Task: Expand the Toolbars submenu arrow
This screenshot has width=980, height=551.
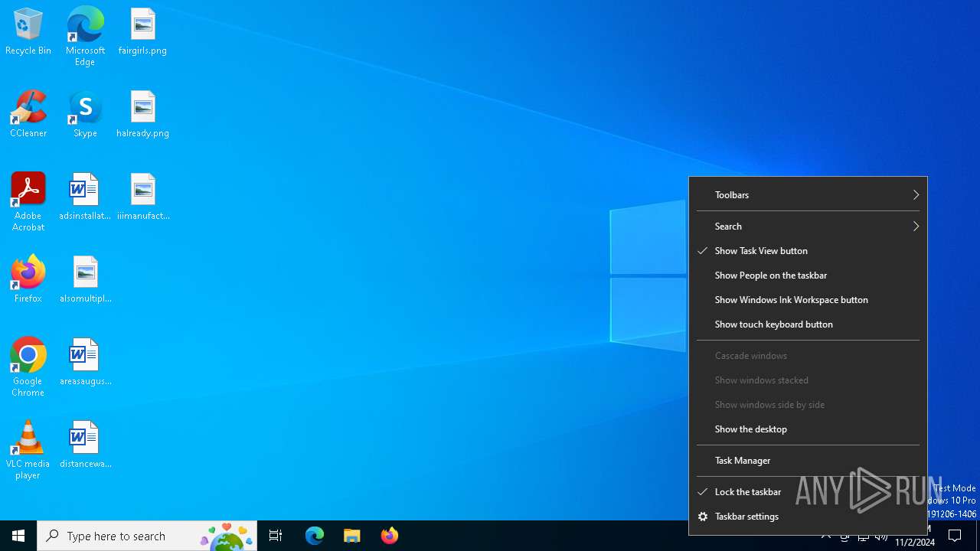Action: [x=916, y=195]
